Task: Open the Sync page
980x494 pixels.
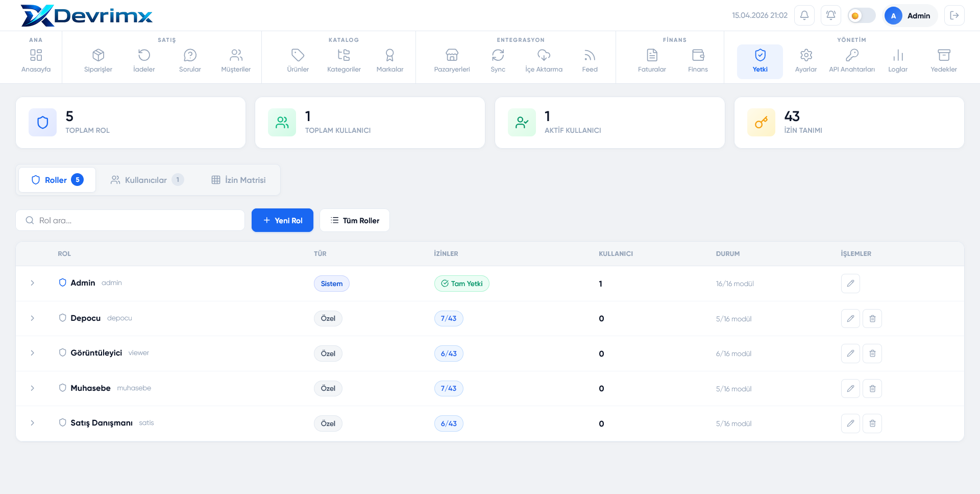Action: 498,61
